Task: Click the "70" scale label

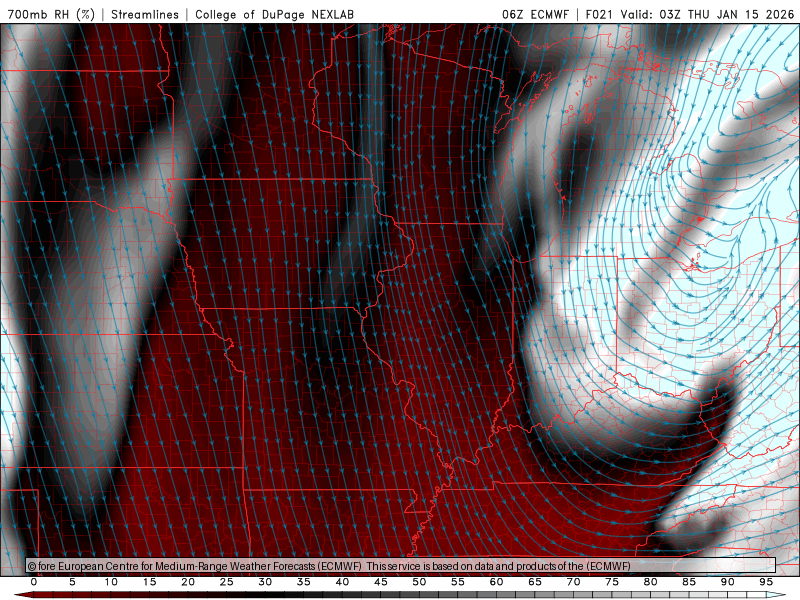Action: tap(573, 582)
